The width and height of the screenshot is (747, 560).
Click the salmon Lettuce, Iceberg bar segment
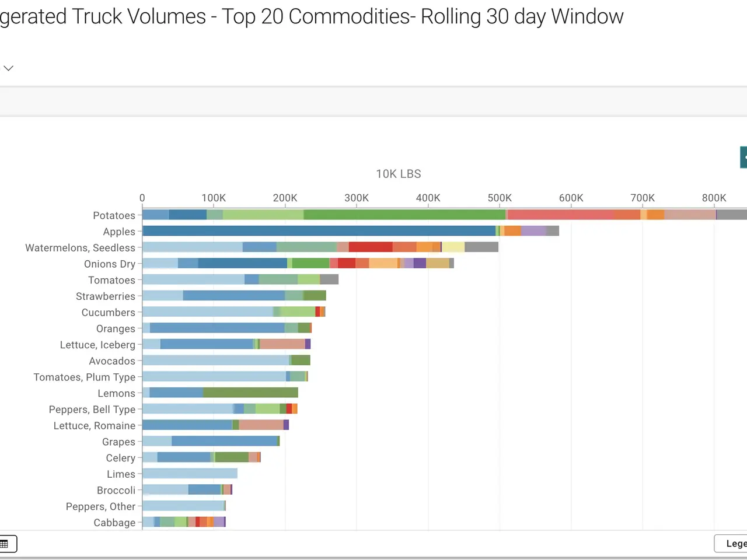tap(282, 344)
